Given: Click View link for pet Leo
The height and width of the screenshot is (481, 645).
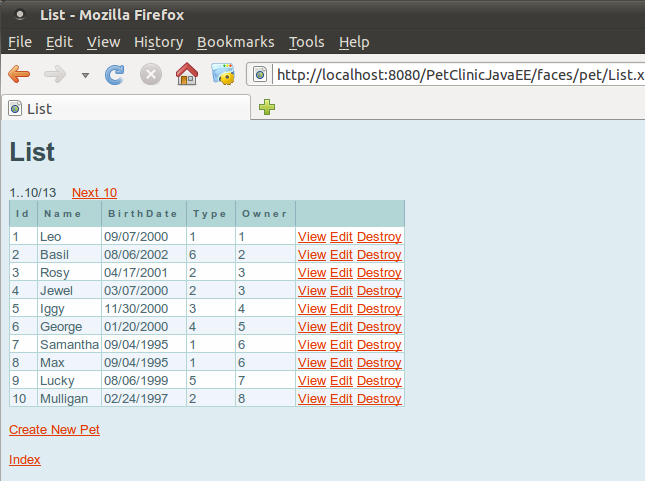Looking at the screenshot, I should [x=312, y=237].
